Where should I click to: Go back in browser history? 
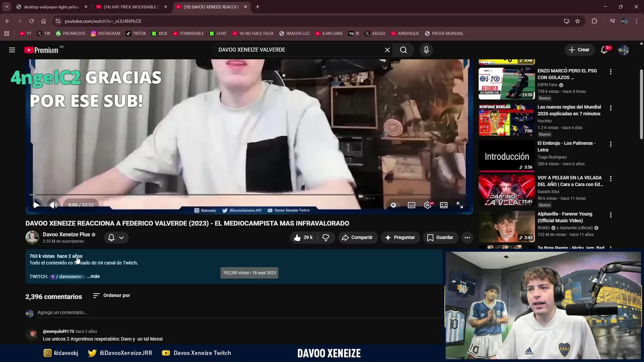(7, 21)
